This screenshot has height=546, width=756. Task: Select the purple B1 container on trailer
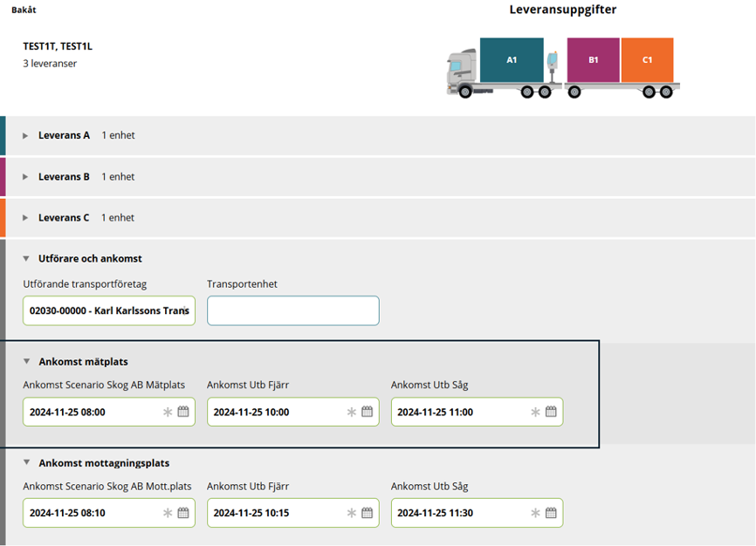[594, 60]
